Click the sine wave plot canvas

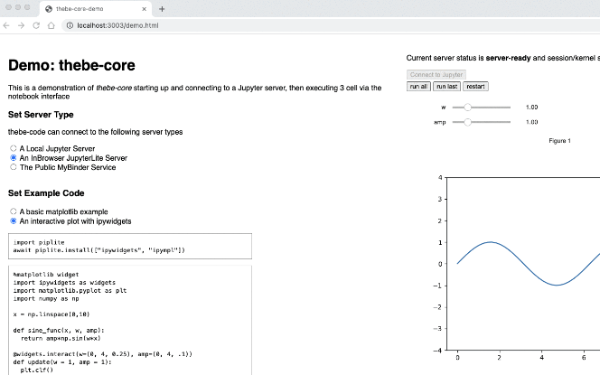(x=523, y=264)
